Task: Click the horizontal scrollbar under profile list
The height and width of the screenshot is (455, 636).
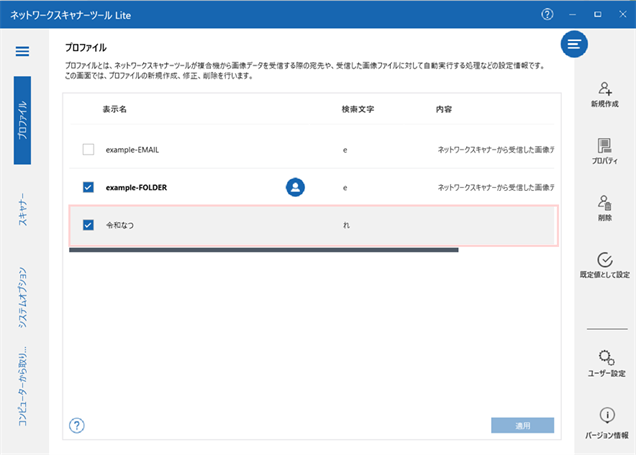Action: [x=263, y=250]
